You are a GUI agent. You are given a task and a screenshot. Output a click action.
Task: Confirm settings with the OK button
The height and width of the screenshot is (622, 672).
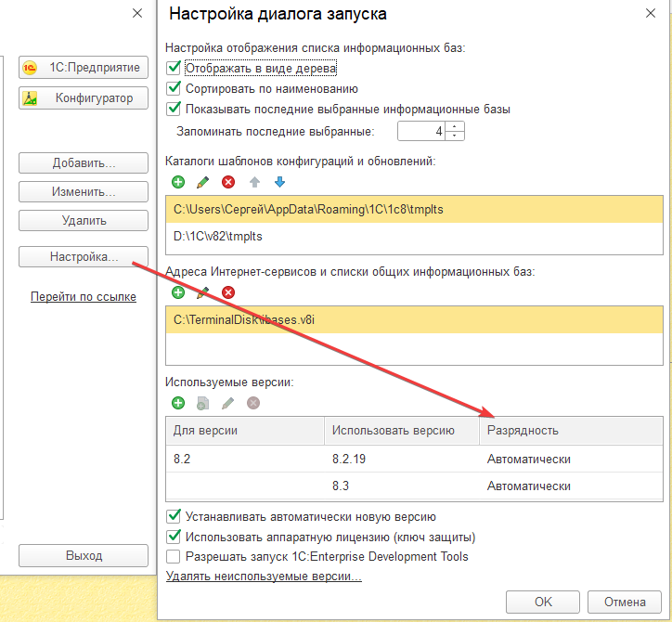(543, 602)
